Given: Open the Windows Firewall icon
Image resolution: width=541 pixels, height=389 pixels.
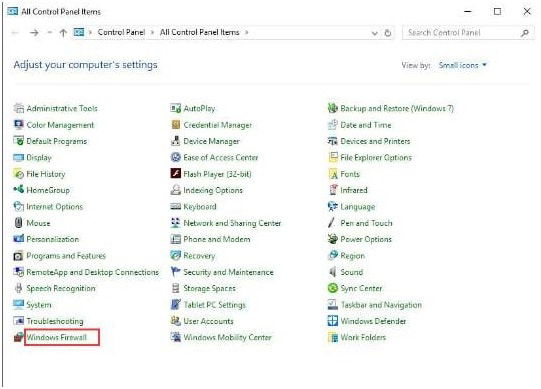Looking at the screenshot, I should (x=18, y=337).
